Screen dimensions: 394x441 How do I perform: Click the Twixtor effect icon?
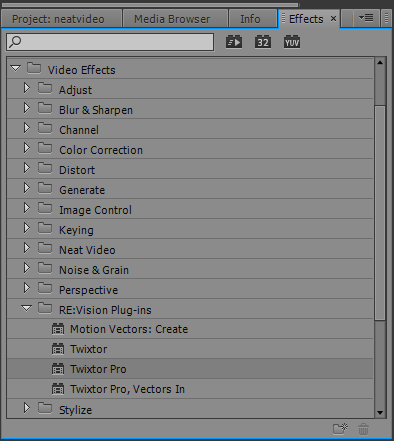click(58, 349)
